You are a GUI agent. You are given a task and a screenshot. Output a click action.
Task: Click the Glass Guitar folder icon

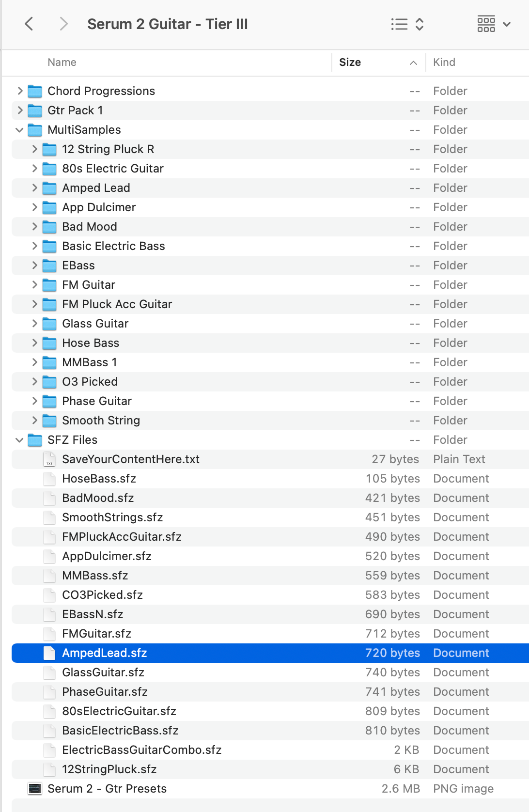pyautogui.click(x=49, y=324)
